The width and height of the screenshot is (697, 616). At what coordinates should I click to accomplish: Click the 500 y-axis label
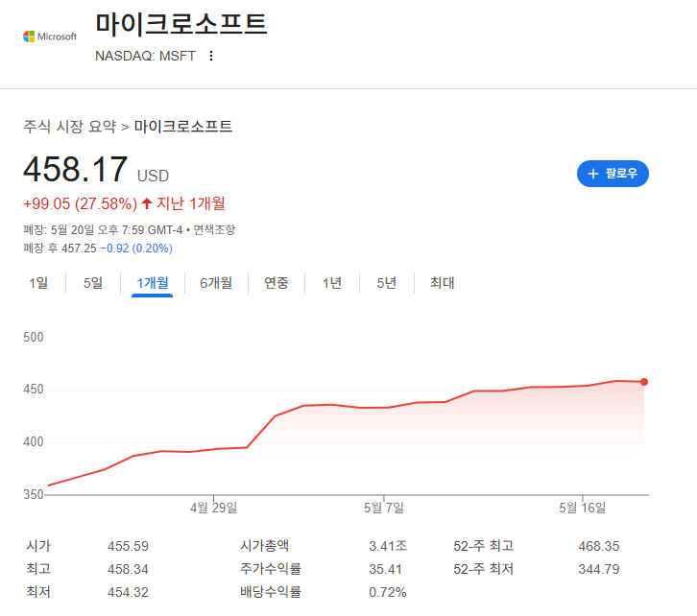tap(34, 337)
